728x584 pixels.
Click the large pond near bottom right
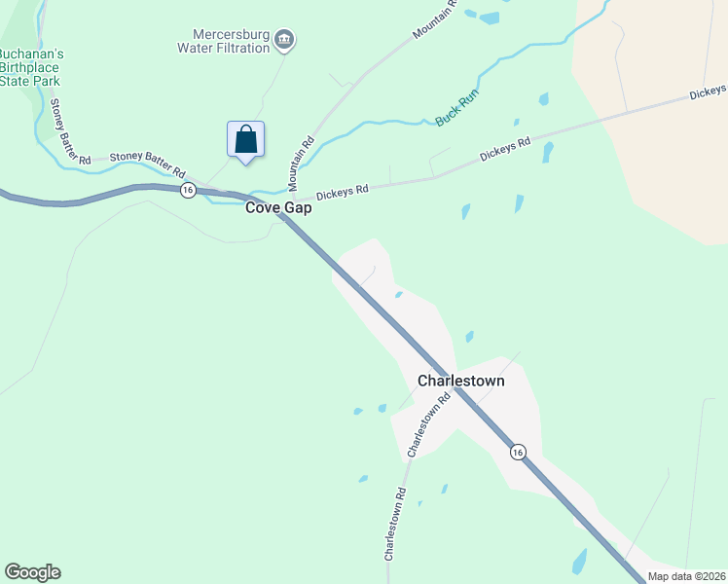coord(579,562)
